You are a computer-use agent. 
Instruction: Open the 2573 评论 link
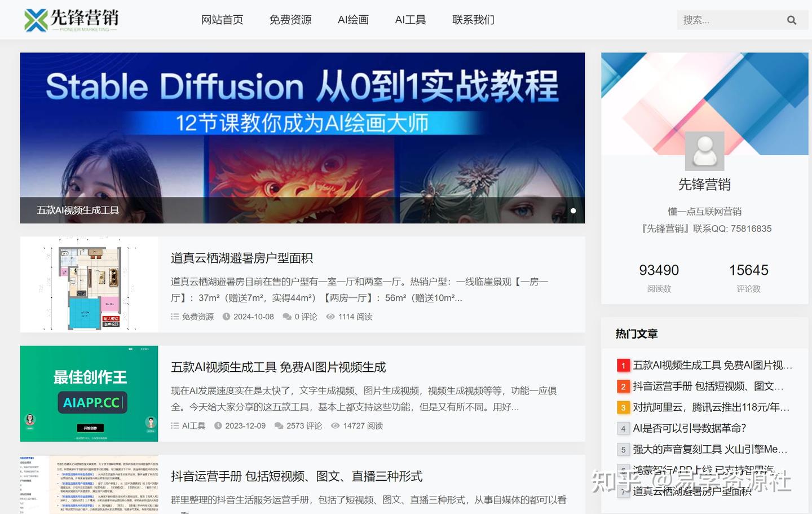click(304, 425)
